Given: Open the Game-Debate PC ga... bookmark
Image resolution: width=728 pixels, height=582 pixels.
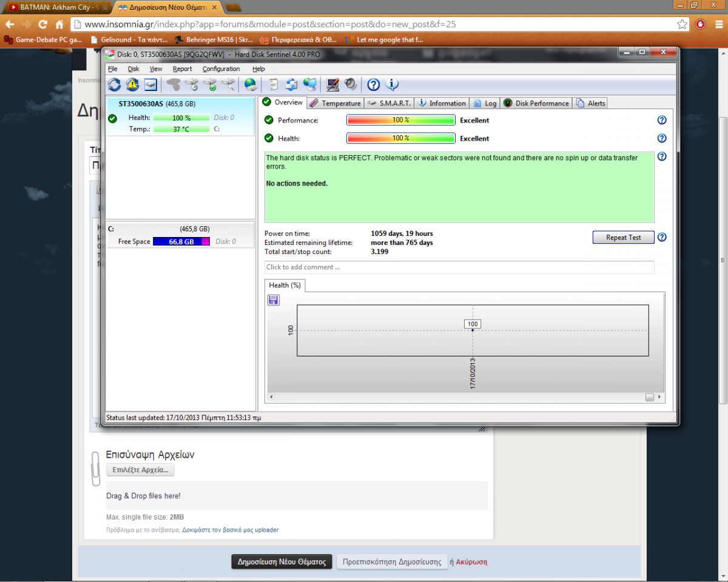Looking at the screenshot, I should pos(42,39).
